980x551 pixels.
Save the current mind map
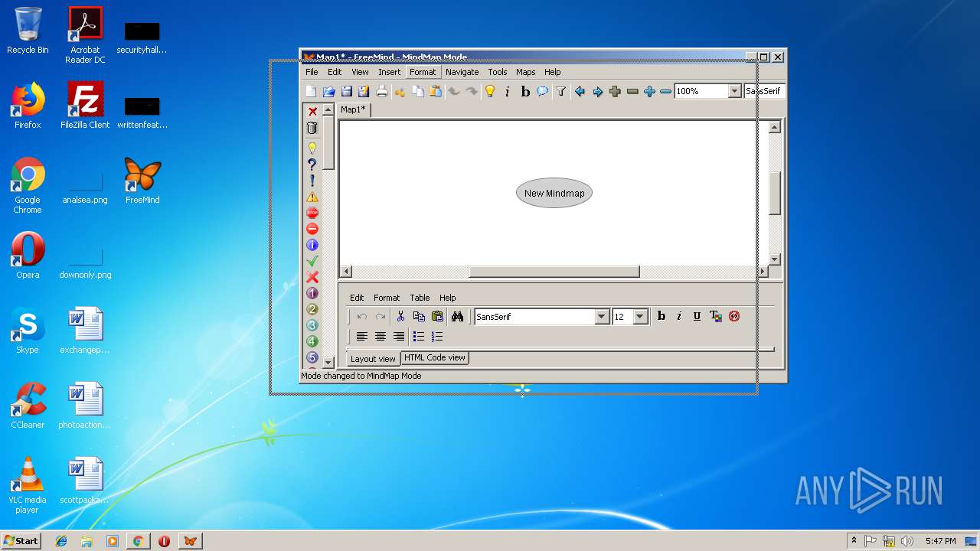coord(347,91)
